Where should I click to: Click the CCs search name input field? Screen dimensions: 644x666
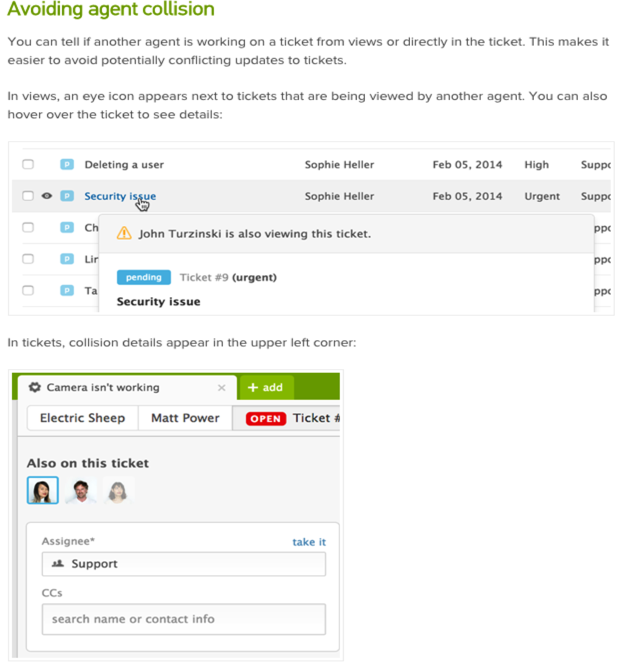click(184, 619)
